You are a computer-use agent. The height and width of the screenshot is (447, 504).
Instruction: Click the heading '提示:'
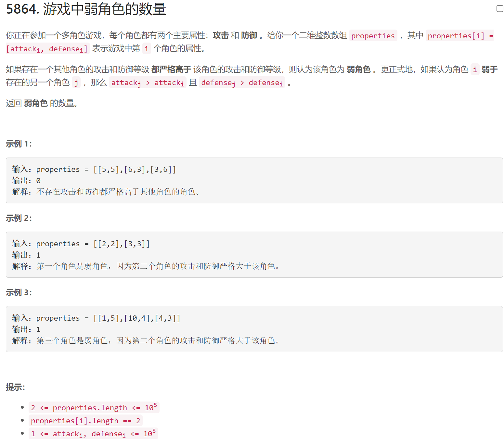click(15, 387)
